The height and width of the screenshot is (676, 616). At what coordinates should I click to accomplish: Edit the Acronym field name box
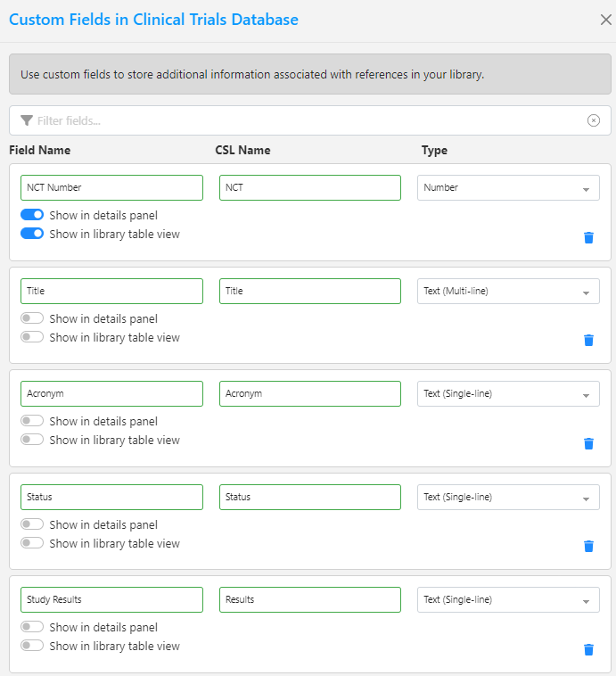pyautogui.click(x=111, y=393)
